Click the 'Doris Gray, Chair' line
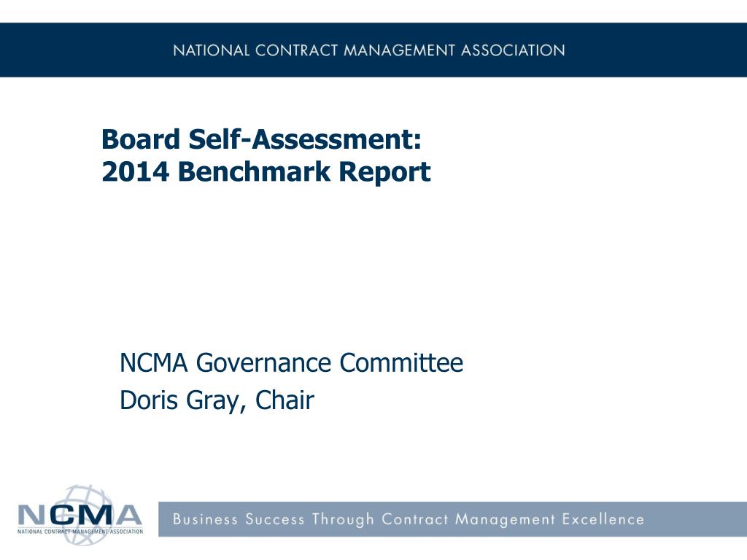Screen dimensions: 747x560 217,400
